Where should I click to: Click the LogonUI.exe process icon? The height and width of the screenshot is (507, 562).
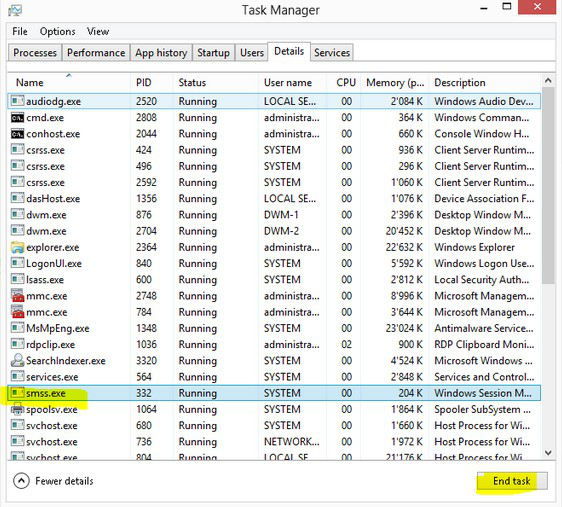pyautogui.click(x=17, y=263)
